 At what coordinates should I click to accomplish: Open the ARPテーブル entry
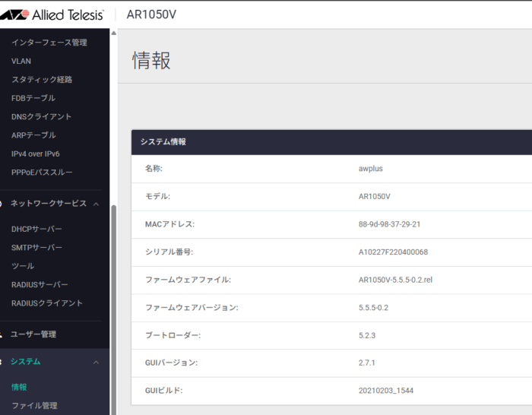pyautogui.click(x=34, y=135)
